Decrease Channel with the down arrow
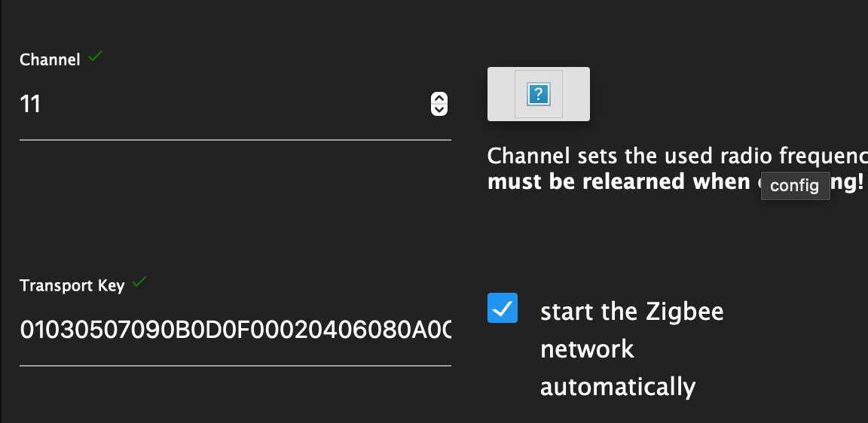This screenshot has width=868, height=423. pyautogui.click(x=439, y=110)
